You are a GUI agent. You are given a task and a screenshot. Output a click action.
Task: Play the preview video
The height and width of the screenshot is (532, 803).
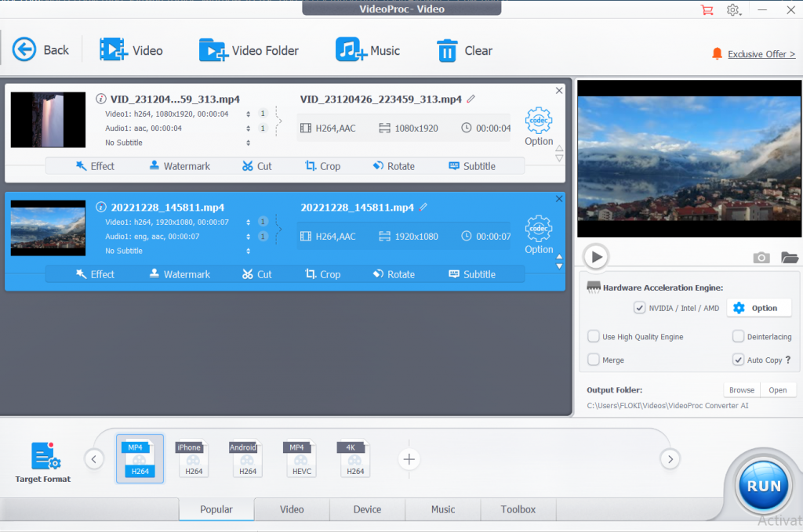click(596, 256)
